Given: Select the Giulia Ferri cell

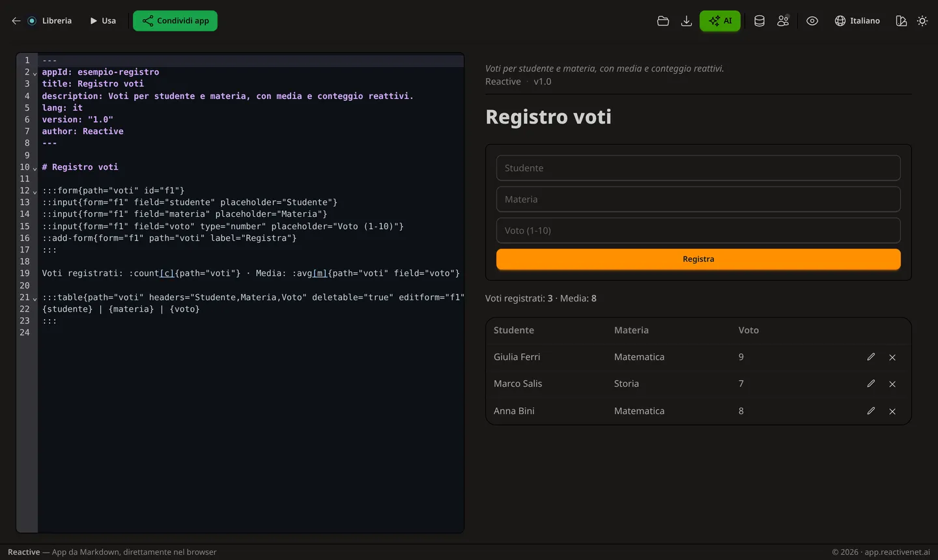Looking at the screenshot, I should click(x=517, y=357).
